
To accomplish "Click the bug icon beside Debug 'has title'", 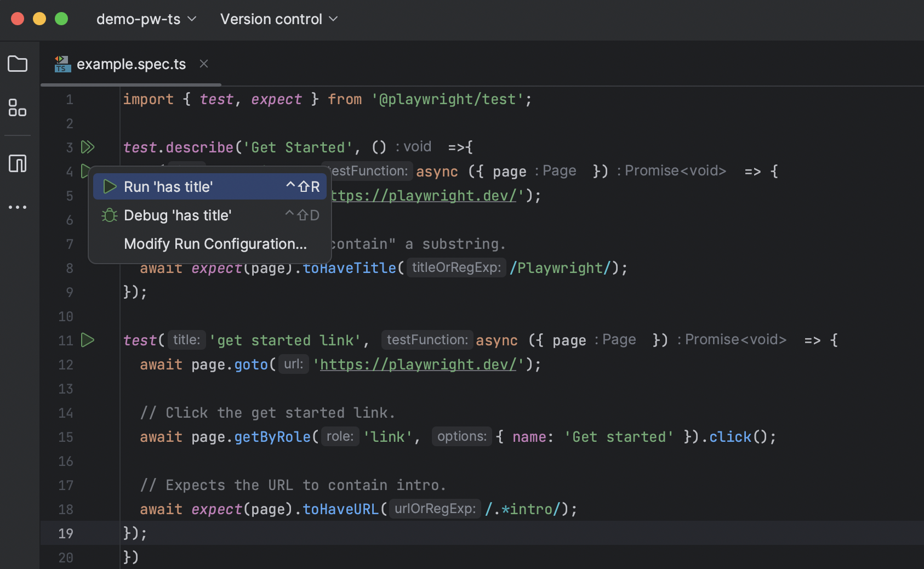I will (x=110, y=215).
